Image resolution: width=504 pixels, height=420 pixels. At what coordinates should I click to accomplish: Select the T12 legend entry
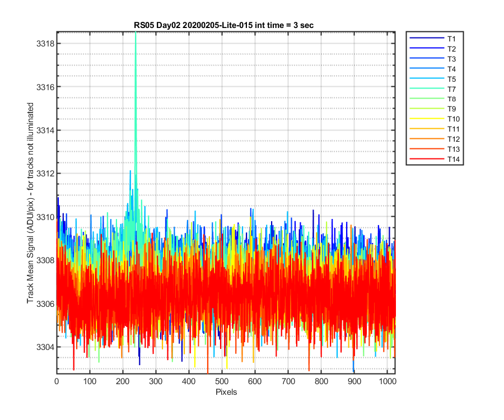coord(435,139)
